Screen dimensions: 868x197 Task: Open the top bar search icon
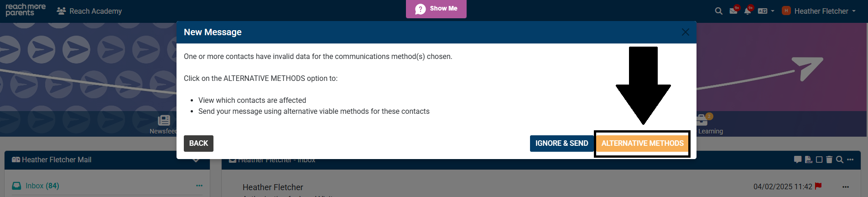(x=718, y=11)
